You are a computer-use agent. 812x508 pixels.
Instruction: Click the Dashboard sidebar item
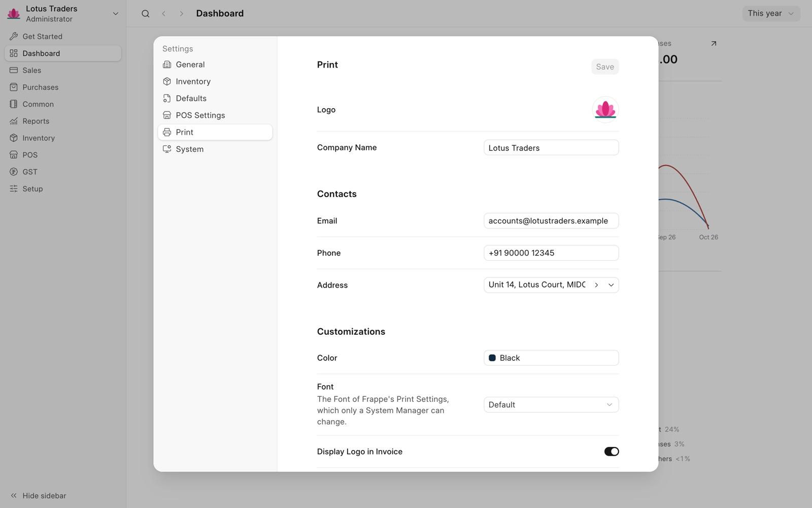tap(63, 53)
